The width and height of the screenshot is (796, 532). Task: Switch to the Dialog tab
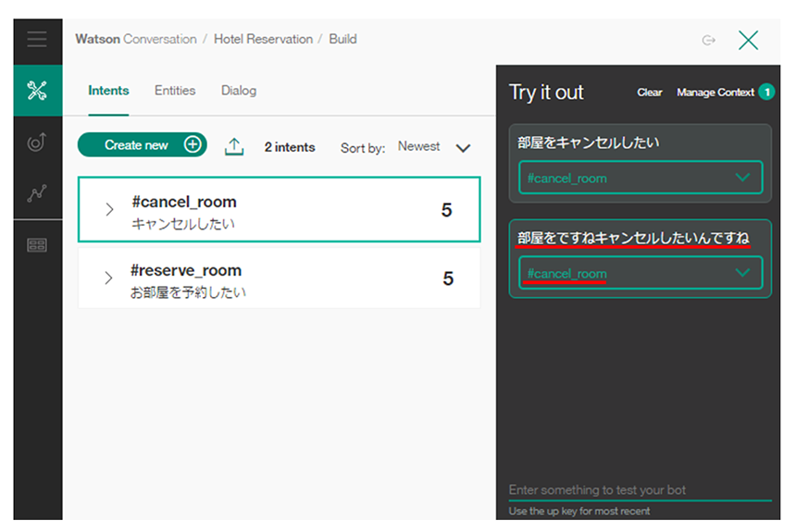click(239, 91)
